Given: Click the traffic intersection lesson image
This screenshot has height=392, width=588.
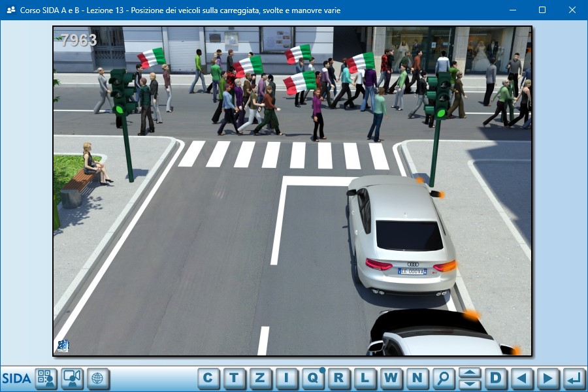Looking at the screenshot, I should [292, 191].
